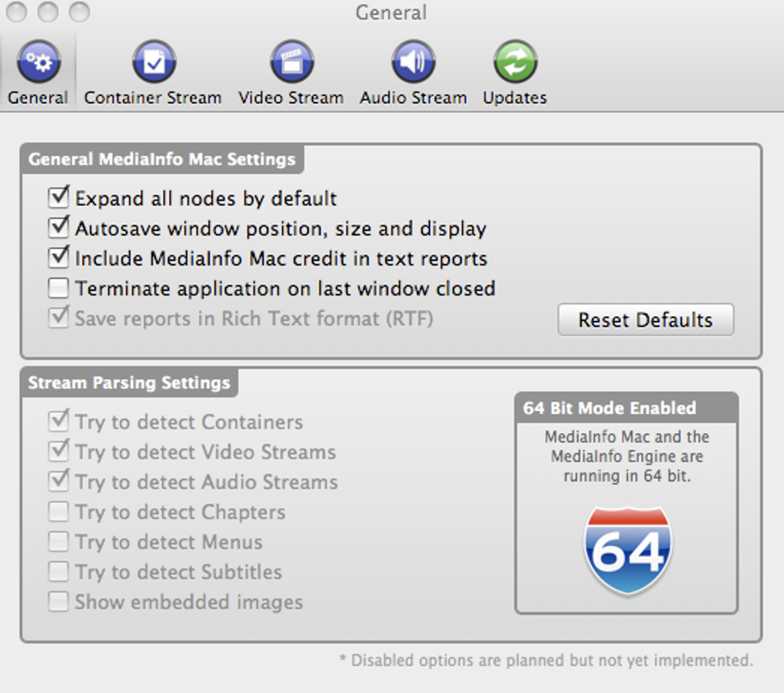Click Try to detect Video Streams checkbox
784x693 pixels.
pos(58,451)
